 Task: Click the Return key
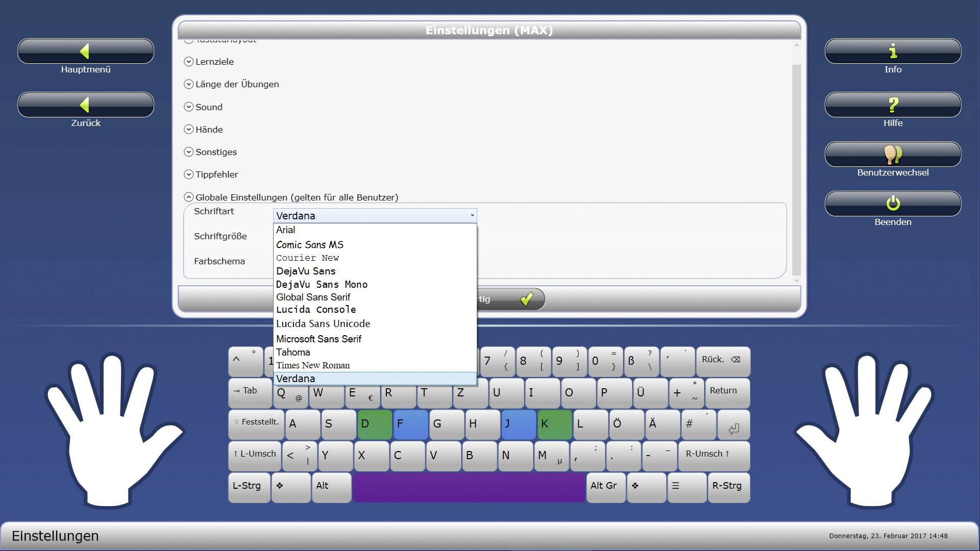point(727,393)
